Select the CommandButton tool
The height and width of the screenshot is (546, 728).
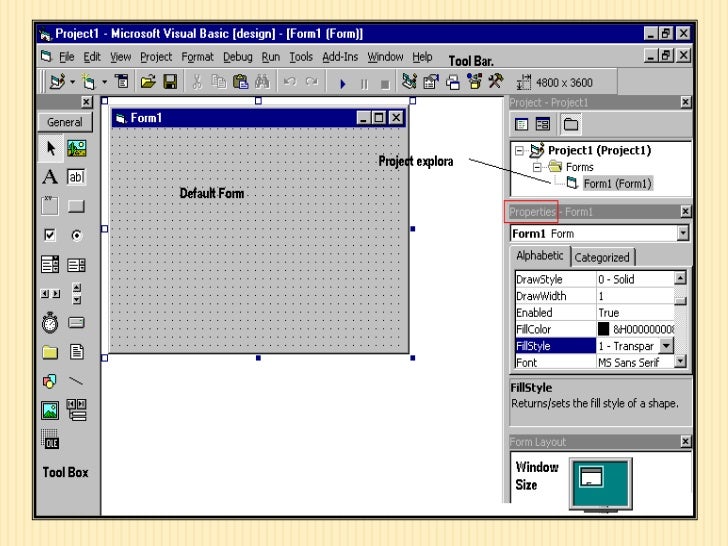click(77, 206)
